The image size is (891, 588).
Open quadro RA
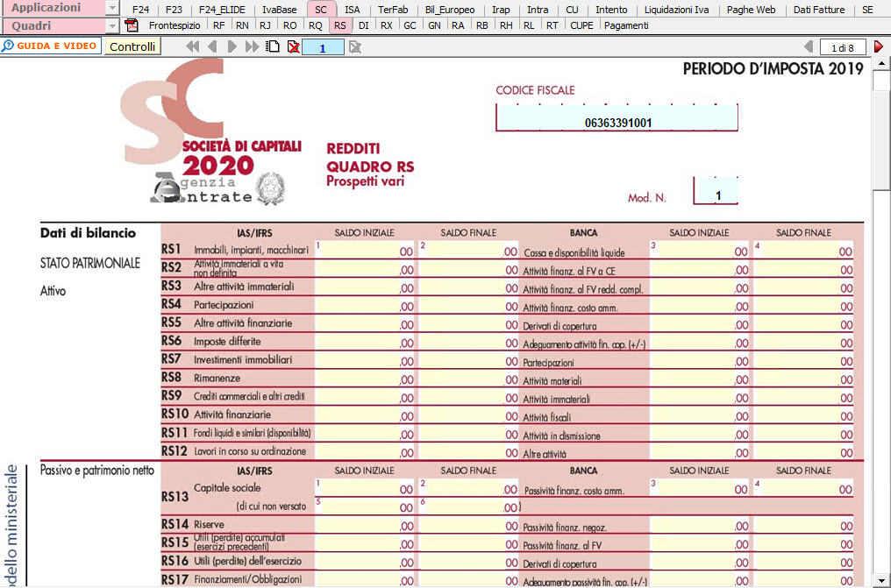point(458,25)
